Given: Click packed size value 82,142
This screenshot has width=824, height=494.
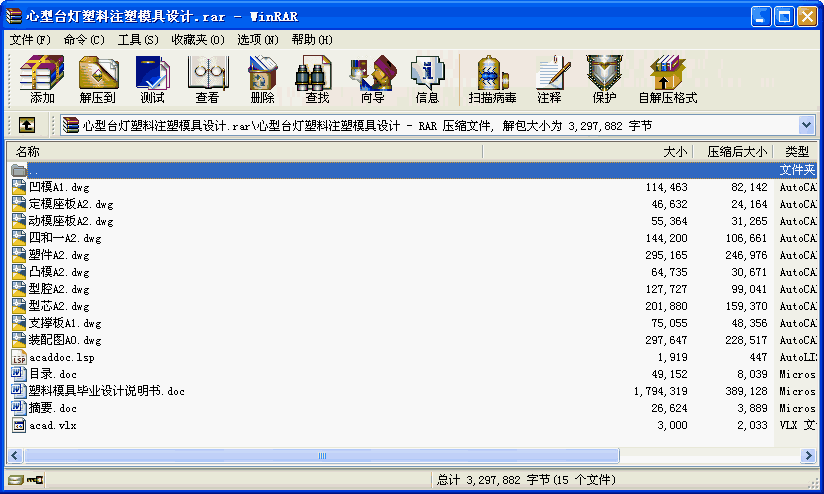Looking at the screenshot, I should point(749,187).
